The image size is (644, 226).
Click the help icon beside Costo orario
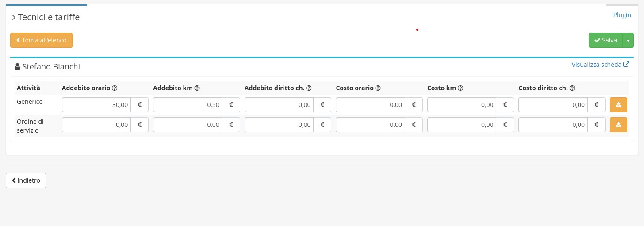click(378, 88)
